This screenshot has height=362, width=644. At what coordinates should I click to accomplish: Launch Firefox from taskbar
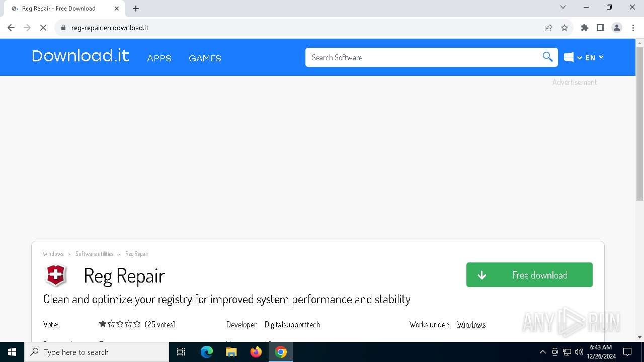tap(256, 352)
